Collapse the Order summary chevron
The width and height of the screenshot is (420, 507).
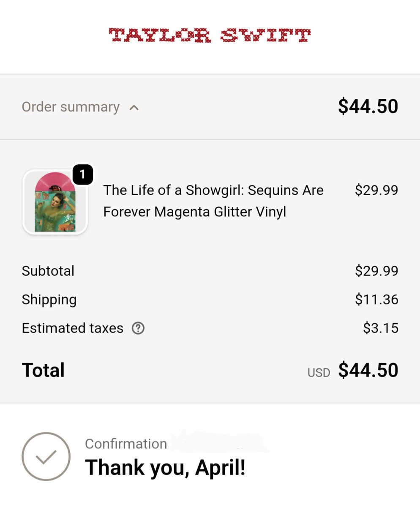click(134, 108)
